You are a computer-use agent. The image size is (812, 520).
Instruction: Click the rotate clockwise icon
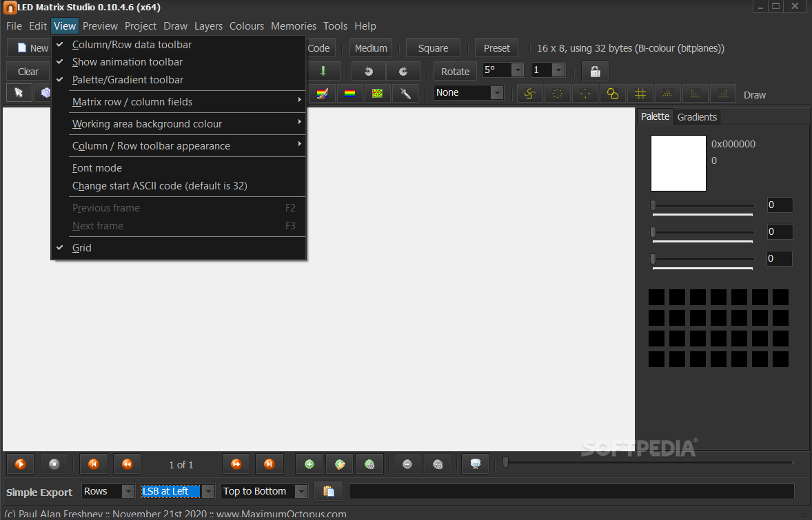403,71
